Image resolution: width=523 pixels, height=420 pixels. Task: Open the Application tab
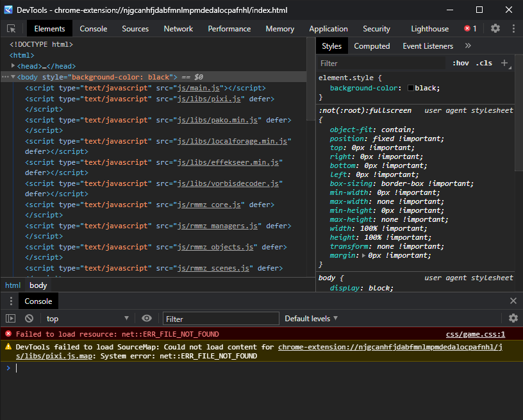(x=328, y=29)
